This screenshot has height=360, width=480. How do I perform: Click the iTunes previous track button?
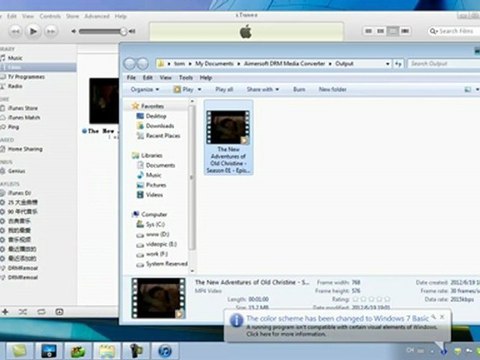(x=15, y=31)
